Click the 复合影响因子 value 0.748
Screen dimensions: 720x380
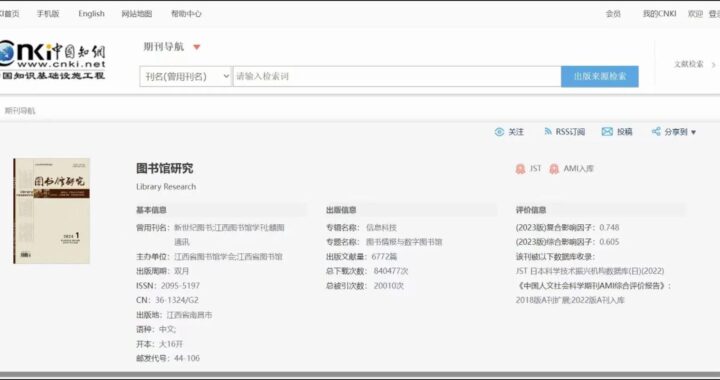tap(609, 227)
